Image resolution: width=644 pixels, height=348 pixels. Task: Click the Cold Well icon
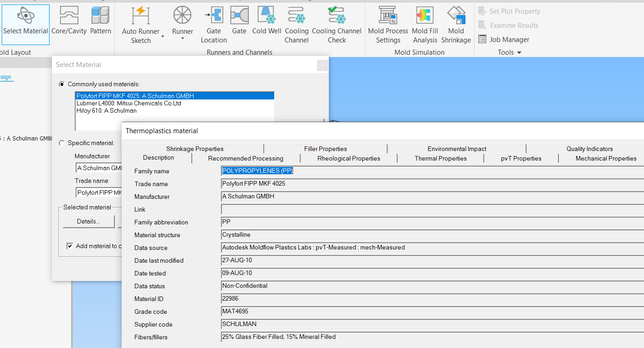point(267,16)
